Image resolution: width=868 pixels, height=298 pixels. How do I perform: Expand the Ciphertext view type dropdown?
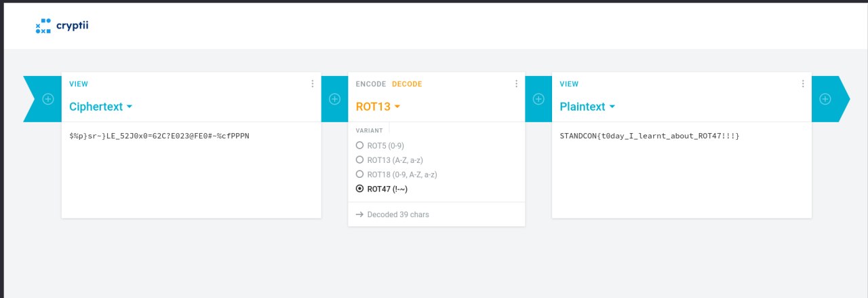(101, 107)
